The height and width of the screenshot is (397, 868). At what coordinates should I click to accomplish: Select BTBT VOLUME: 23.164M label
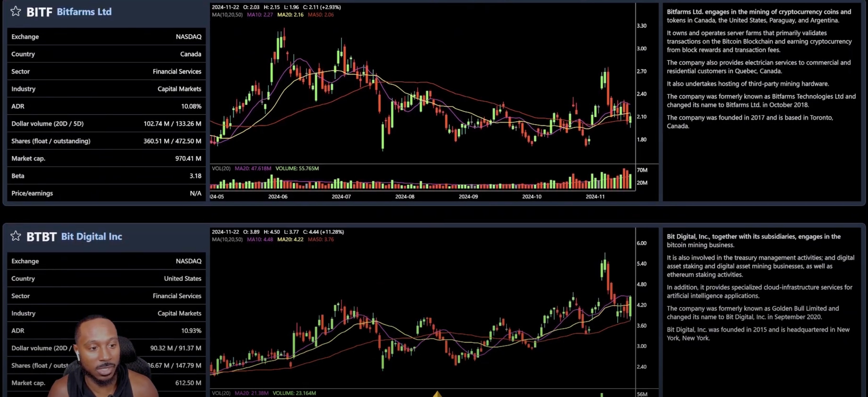(294, 393)
